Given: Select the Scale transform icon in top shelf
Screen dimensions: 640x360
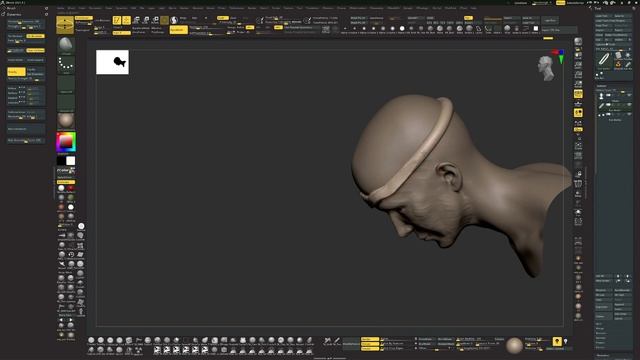Looking at the screenshot, I should coord(146,20).
